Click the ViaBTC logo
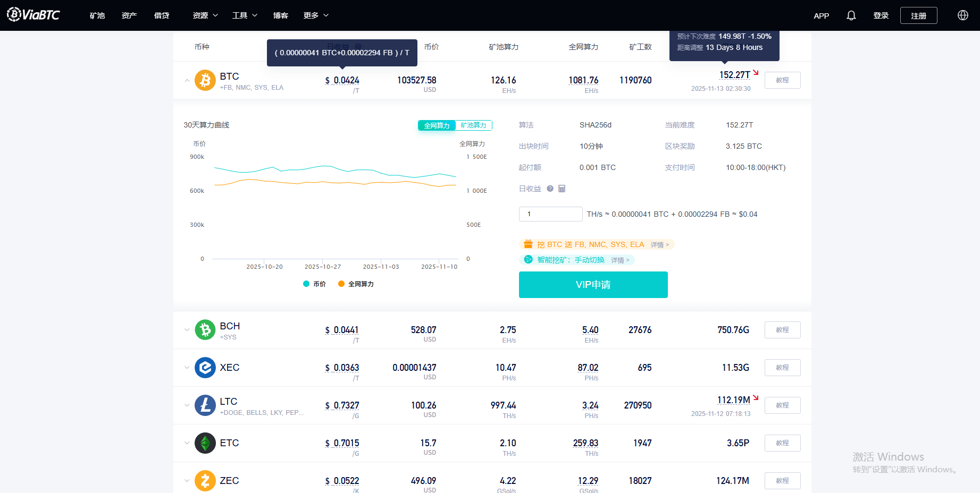This screenshot has width=980, height=493. coord(33,15)
